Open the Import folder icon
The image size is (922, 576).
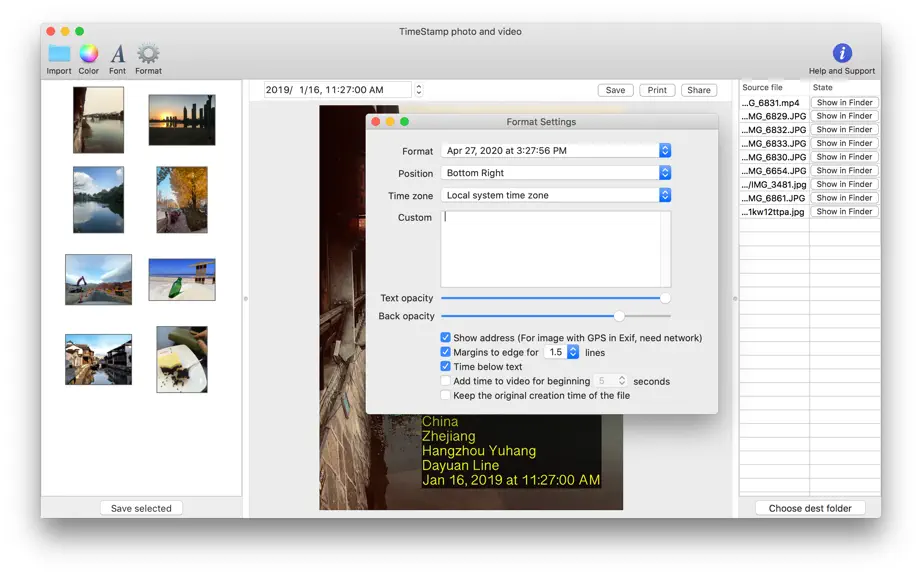click(x=59, y=54)
